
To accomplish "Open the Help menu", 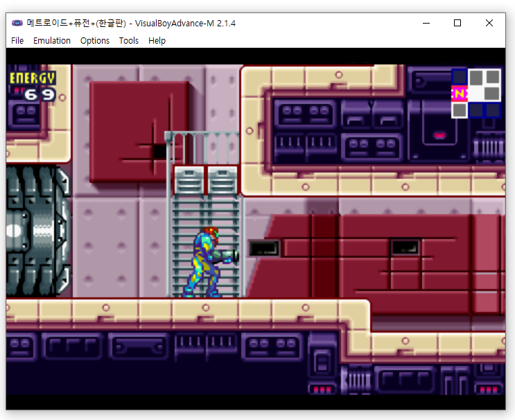I will [x=157, y=41].
